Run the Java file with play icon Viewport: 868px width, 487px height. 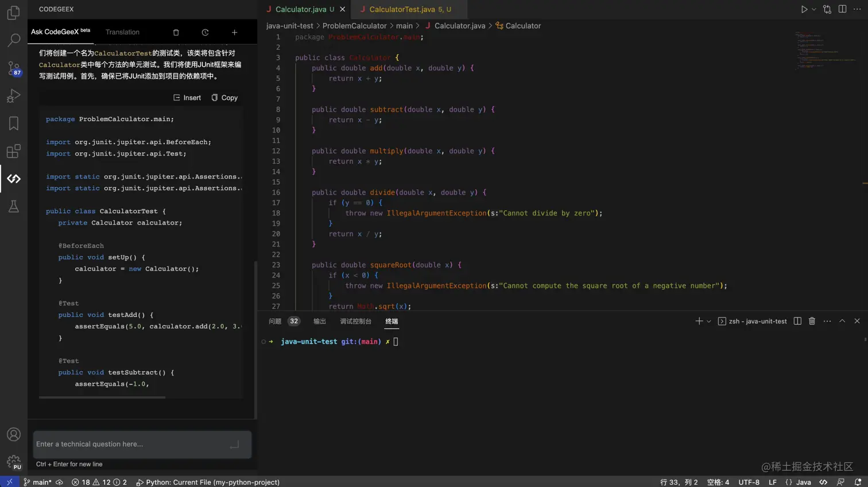click(804, 9)
